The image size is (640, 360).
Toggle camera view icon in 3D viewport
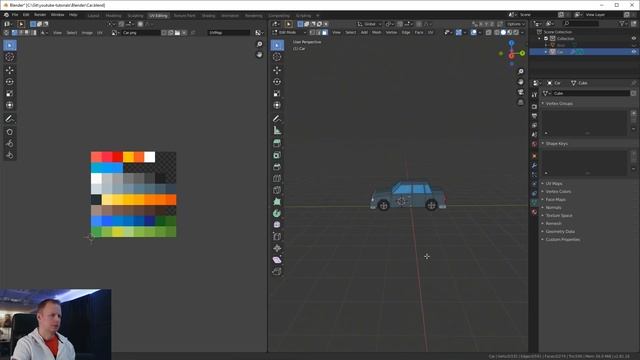[x=521, y=92]
